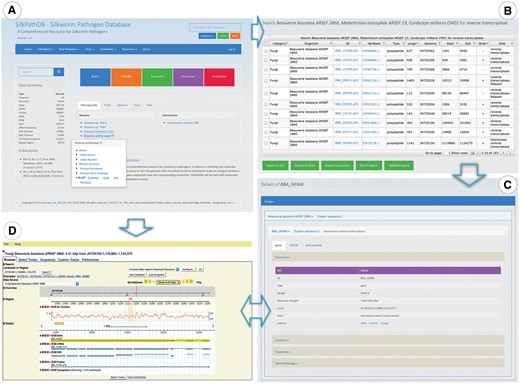Open the Category column filter icon
Viewport: 520px width, 384px height.
tap(287, 44)
